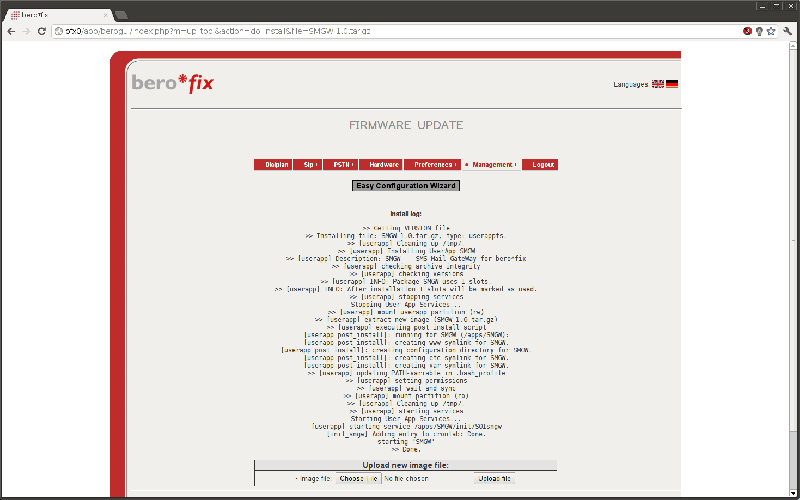Viewport: 800px width, 500px height.
Task: Switch language using the German flag
Action: point(672,84)
